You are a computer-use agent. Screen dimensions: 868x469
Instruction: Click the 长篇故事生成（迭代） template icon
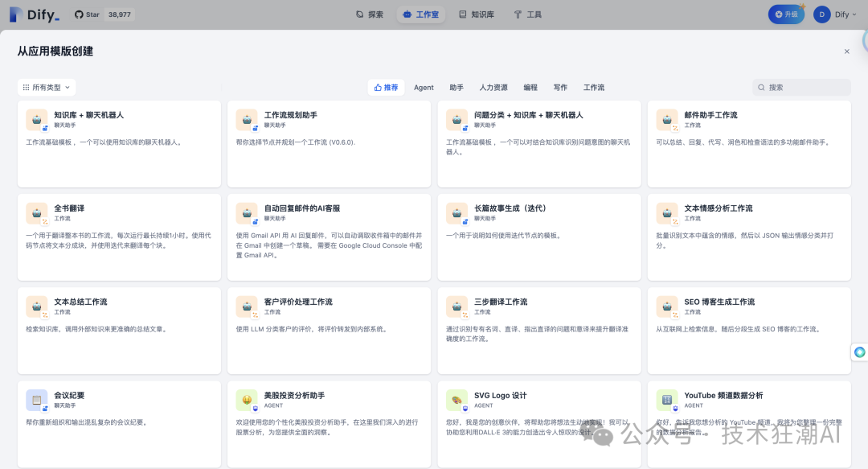(x=457, y=213)
